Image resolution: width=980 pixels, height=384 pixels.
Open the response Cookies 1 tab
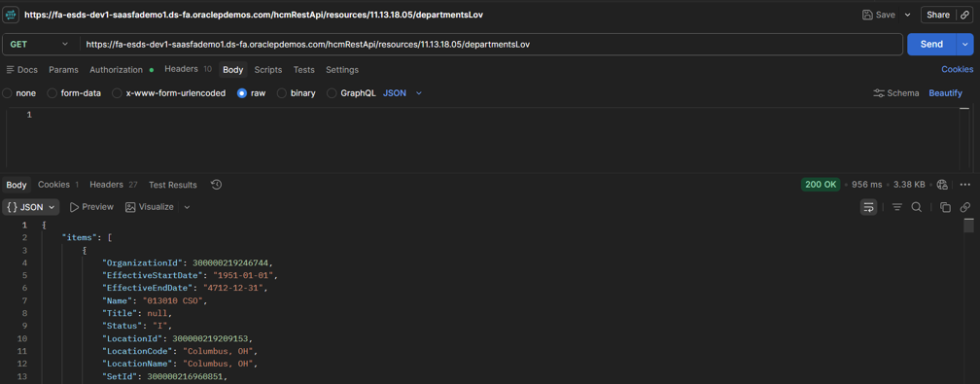point(58,185)
